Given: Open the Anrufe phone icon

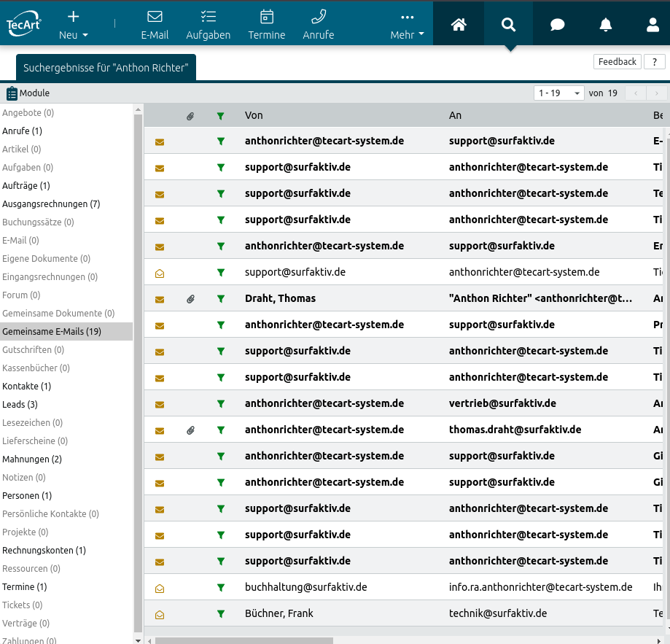Looking at the screenshot, I should pos(319,24).
